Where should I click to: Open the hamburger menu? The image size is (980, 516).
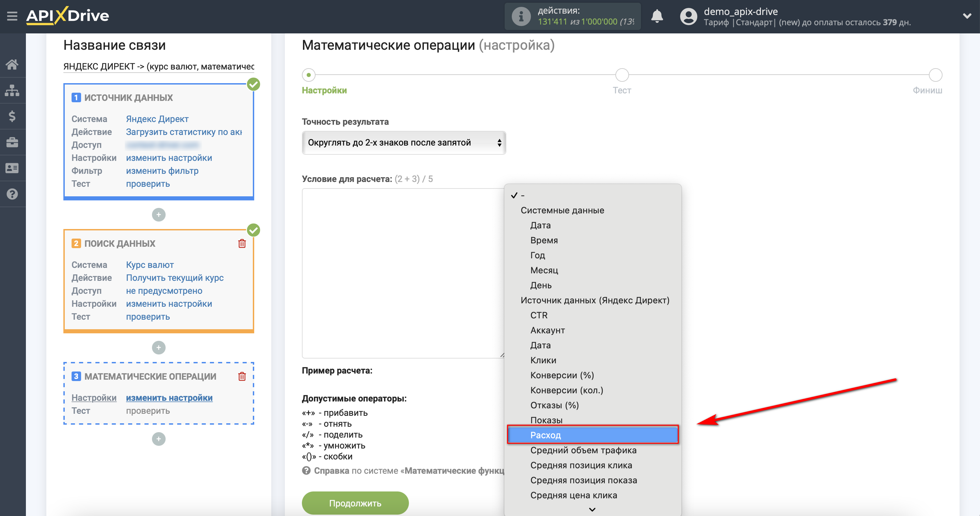click(x=12, y=16)
